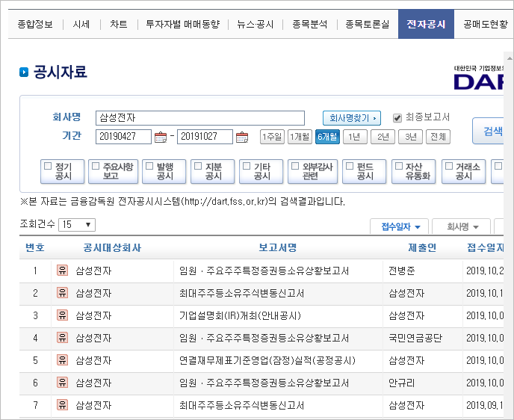Check the 자산유동화 filter
Viewport: 514px width, 420px height.
click(399, 166)
